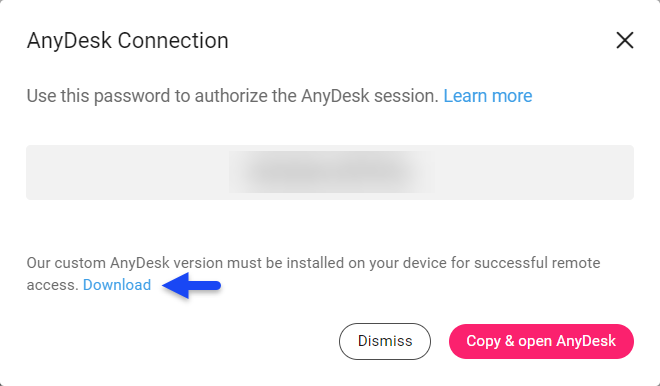Image resolution: width=660 pixels, height=386 pixels.
Task: Select the blurred password field
Action: [330, 172]
